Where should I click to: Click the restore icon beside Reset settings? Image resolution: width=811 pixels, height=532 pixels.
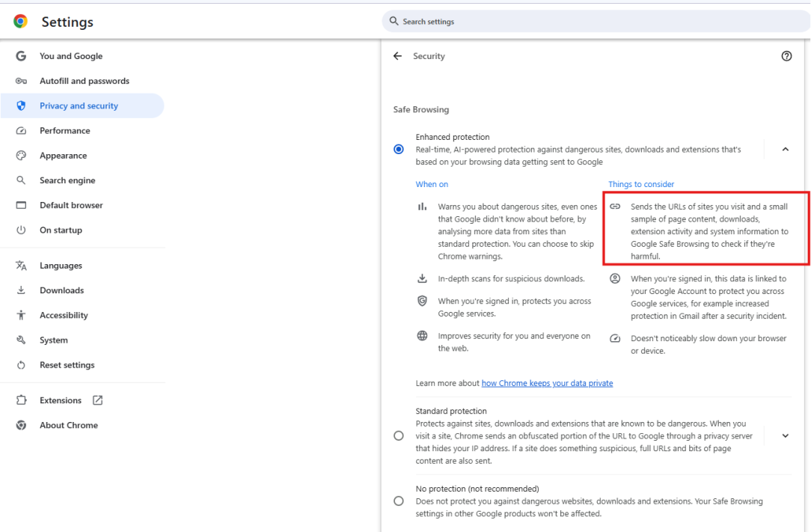(21, 365)
